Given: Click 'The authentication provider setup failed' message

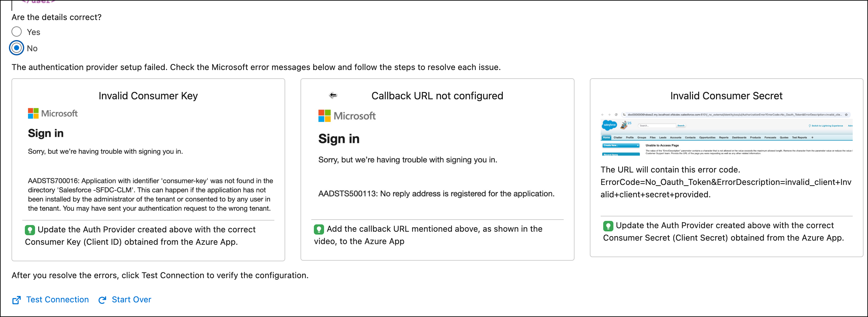Looking at the screenshot, I should [x=256, y=67].
